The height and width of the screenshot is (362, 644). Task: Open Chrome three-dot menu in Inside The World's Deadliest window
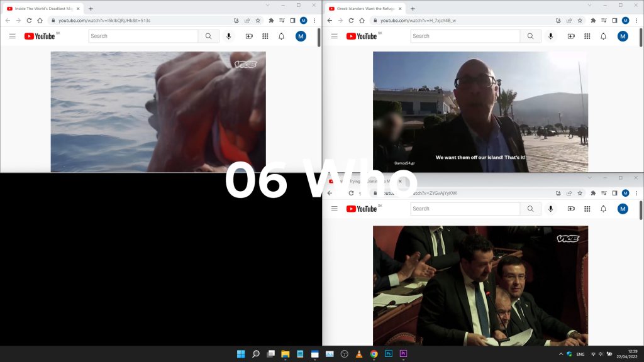314,21
